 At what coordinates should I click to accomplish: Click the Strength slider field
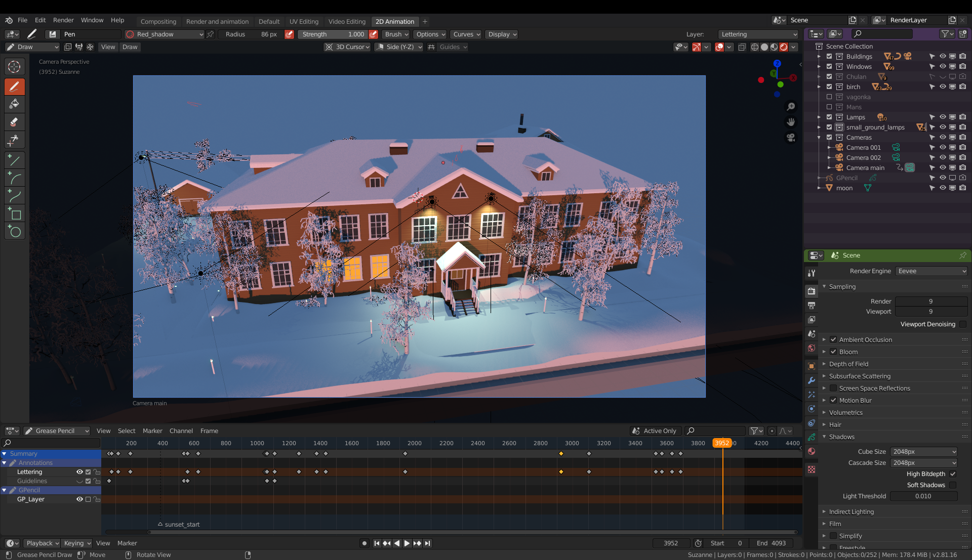pyautogui.click(x=333, y=34)
